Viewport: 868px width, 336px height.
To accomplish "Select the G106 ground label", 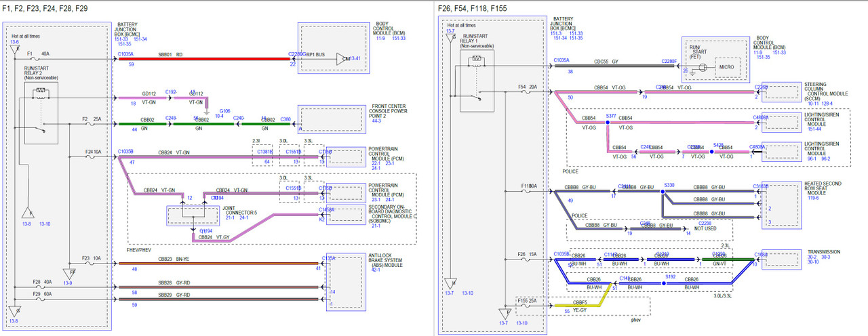I will [224, 110].
